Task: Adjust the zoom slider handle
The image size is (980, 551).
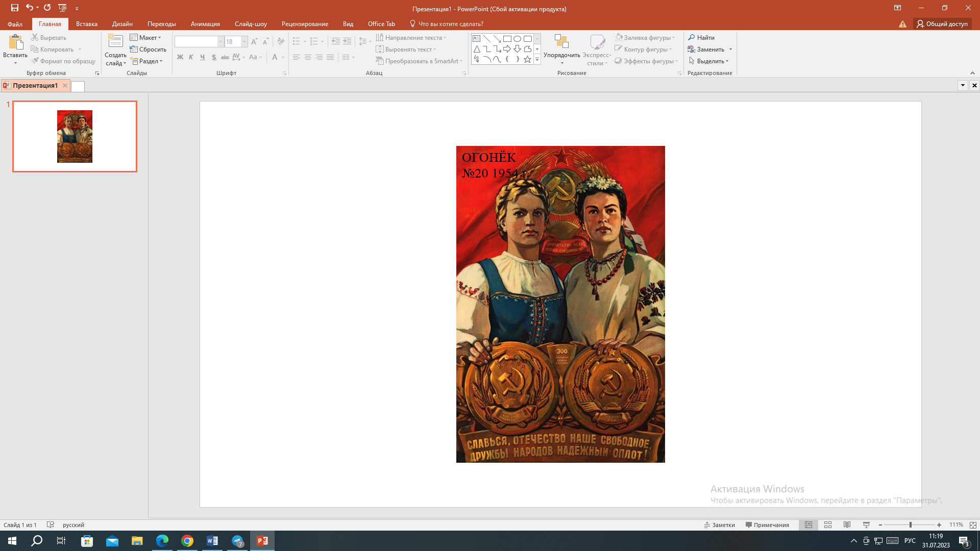Action: click(x=910, y=525)
